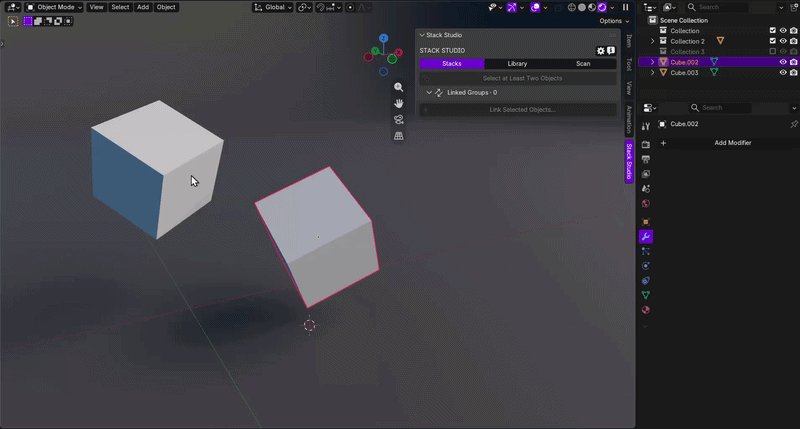Open the Animation sidebar tab
This screenshot has height=429, width=800.
629,118
